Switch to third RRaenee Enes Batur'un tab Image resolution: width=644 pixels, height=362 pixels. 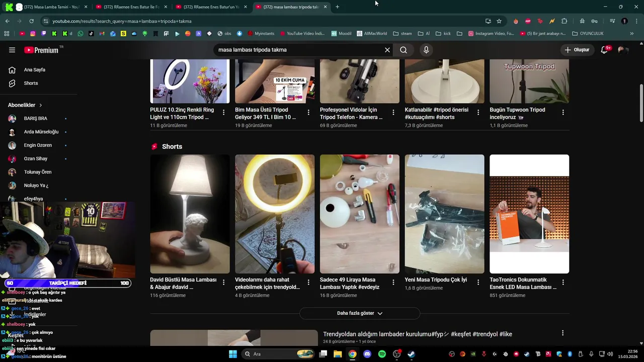pos(211,7)
